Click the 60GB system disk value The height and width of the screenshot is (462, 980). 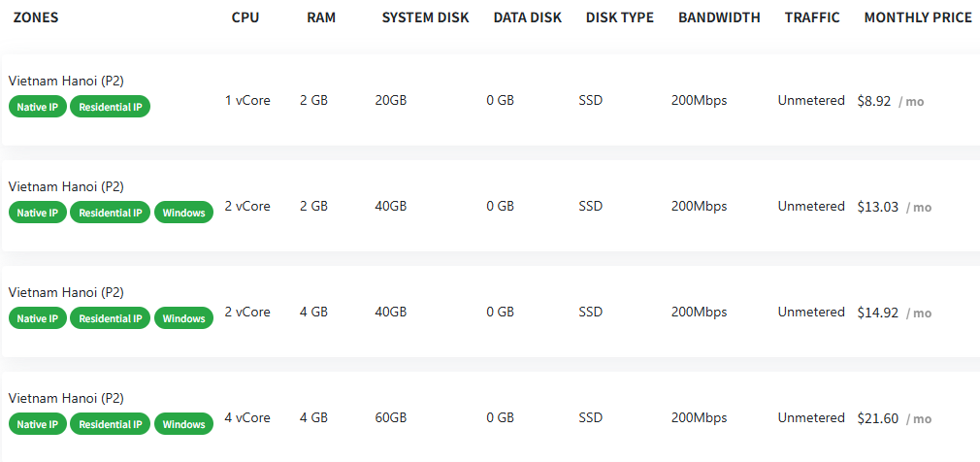[x=390, y=417]
